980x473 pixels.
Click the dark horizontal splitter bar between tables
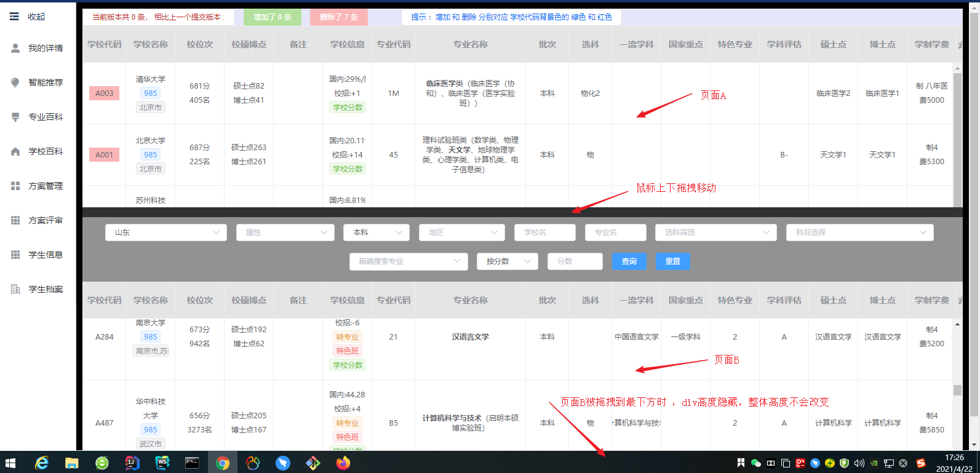(x=522, y=212)
